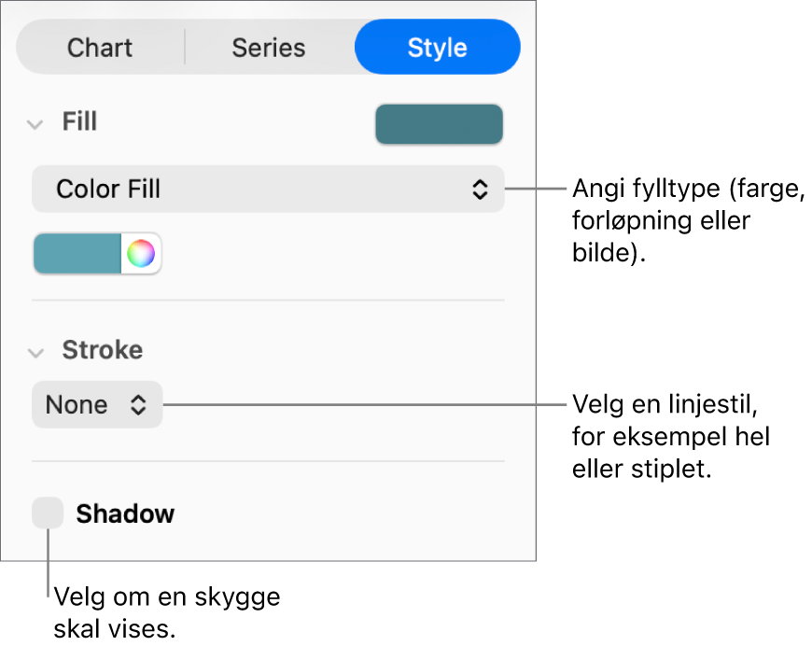
Task: Collapse the Fill section via its heading
Action: click(x=79, y=122)
